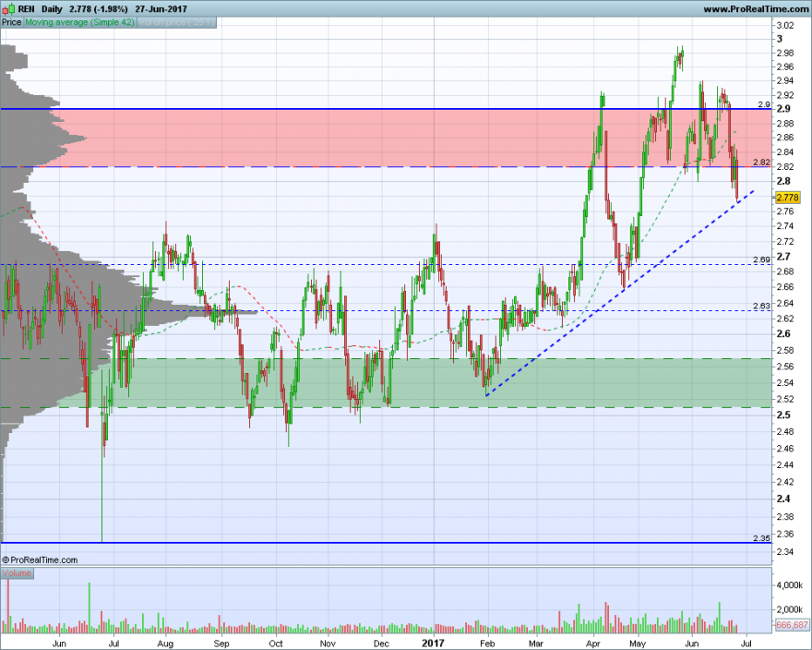This screenshot has height=650, width=812.
Task: Select the 2.35 support line label
Action: coord(761,538)
